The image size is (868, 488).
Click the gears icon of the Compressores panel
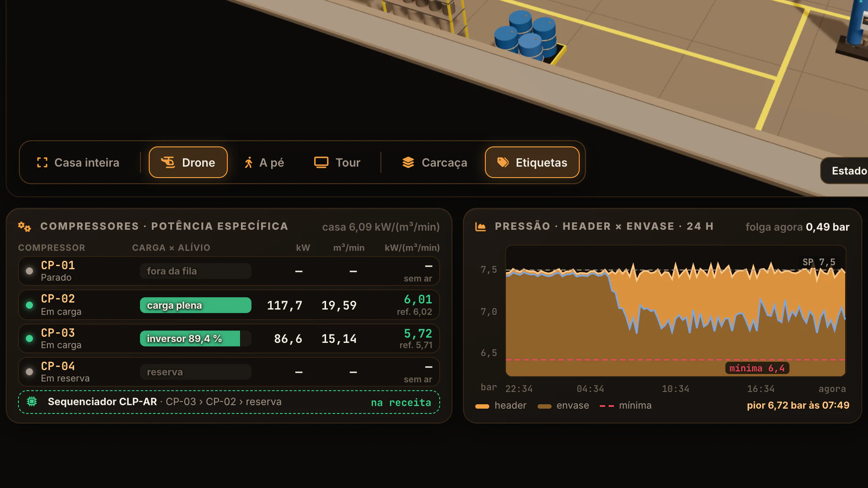coord(25,227)
